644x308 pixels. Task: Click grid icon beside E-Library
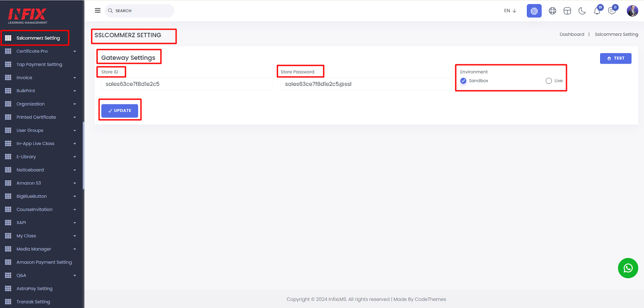click(8, 157)
